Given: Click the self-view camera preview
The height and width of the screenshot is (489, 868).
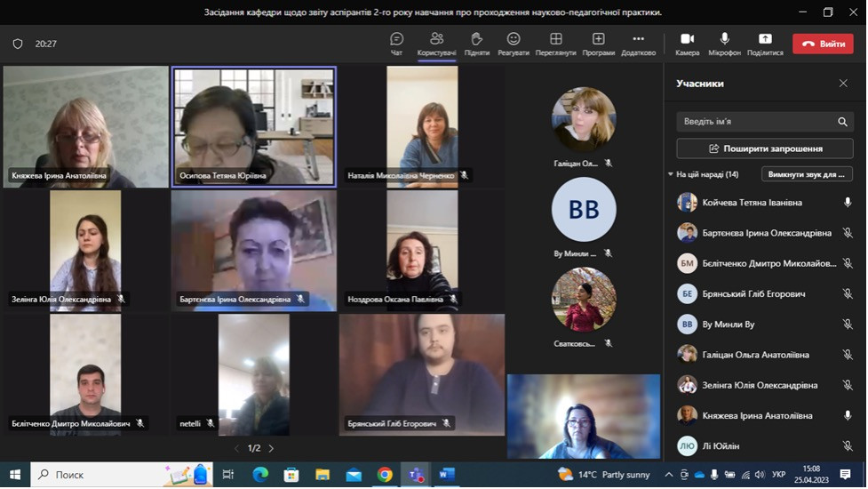Looking at the screenshot, I should tap(584, 416).
